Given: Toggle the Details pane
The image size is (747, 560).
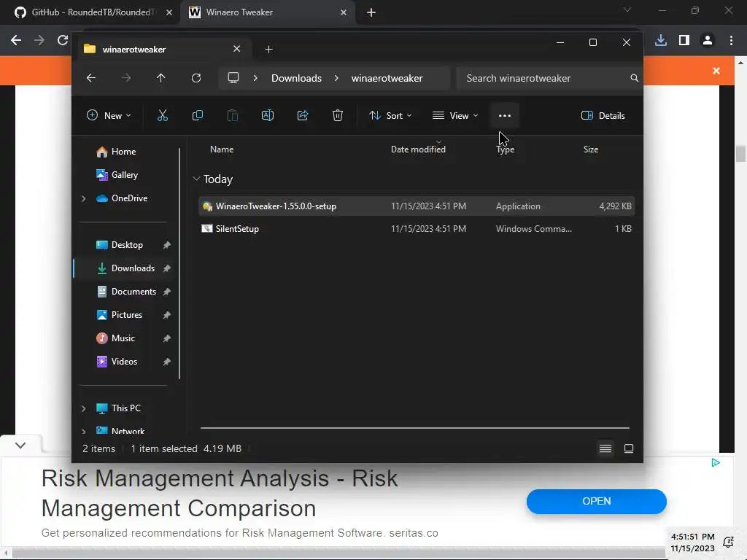Looking at the screenshot, I should pyautogui.click(x=603, y=115).
